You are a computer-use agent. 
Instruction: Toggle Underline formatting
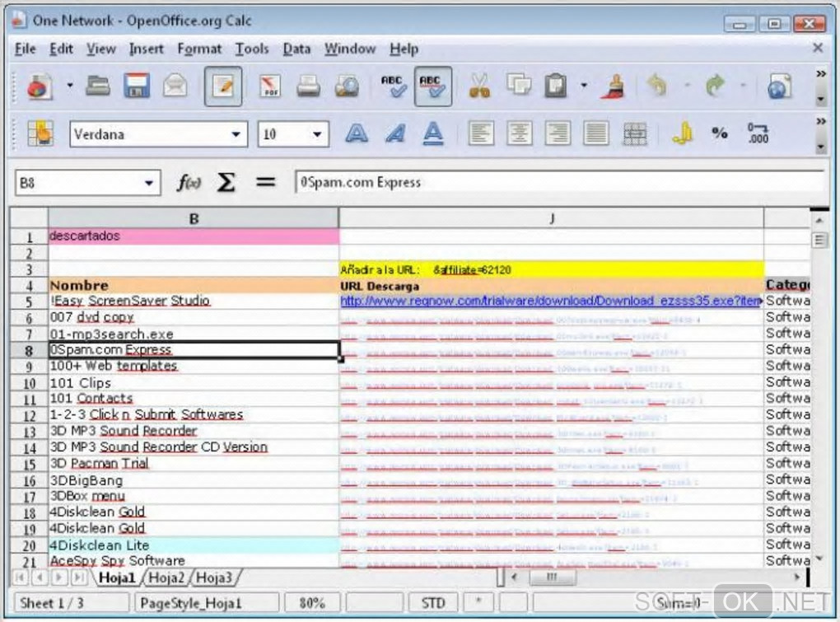pyautogui.click(x=433, y=133)
